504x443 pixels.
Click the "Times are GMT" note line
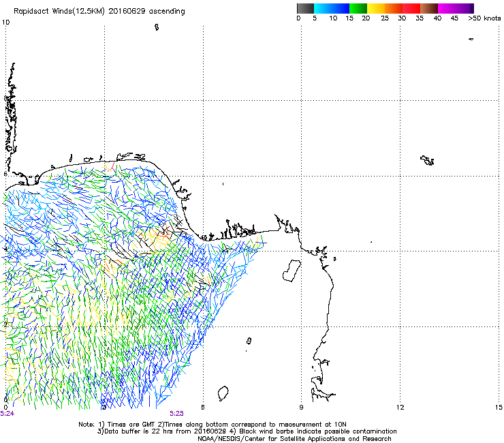212,425
